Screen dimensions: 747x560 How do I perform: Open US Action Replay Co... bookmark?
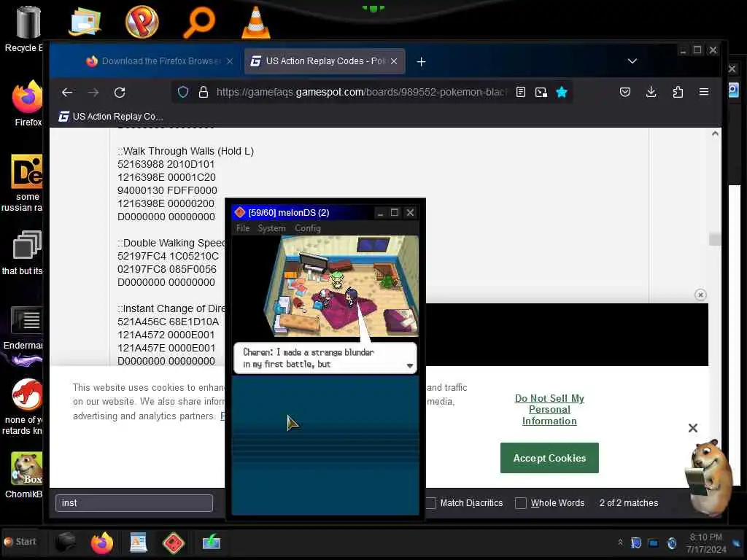click(111, 116)
